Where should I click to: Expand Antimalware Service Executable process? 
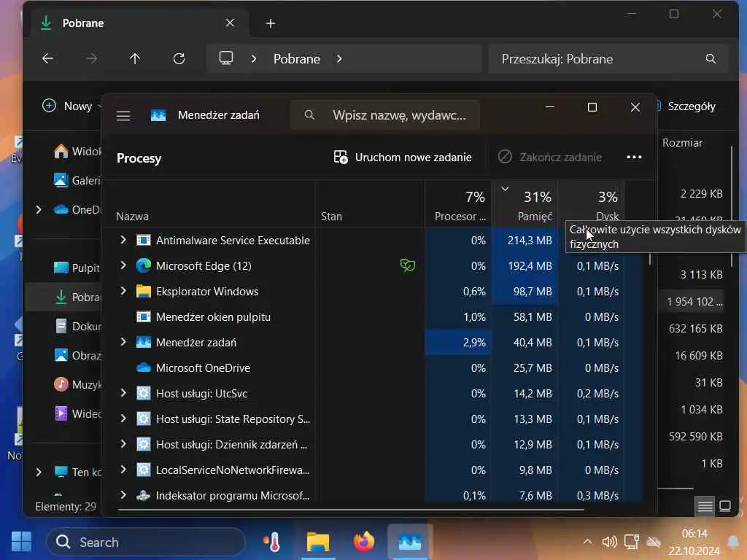pos(123,239)
